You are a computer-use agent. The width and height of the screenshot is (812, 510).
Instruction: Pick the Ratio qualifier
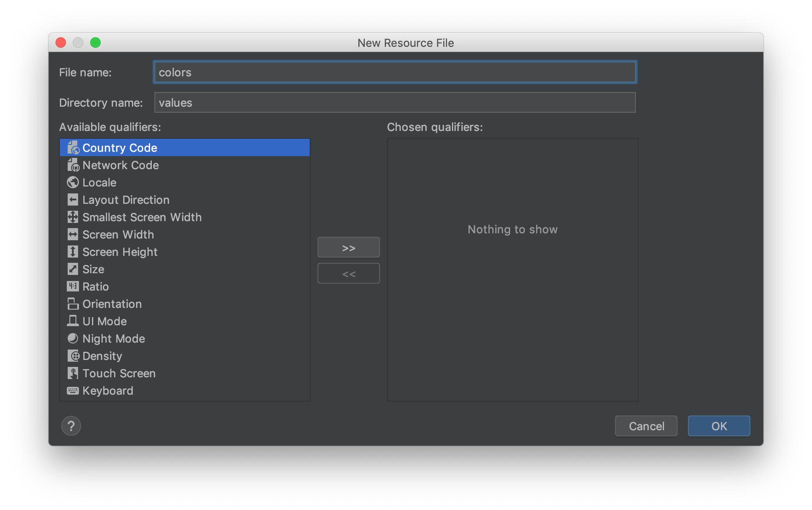point(185,286)
